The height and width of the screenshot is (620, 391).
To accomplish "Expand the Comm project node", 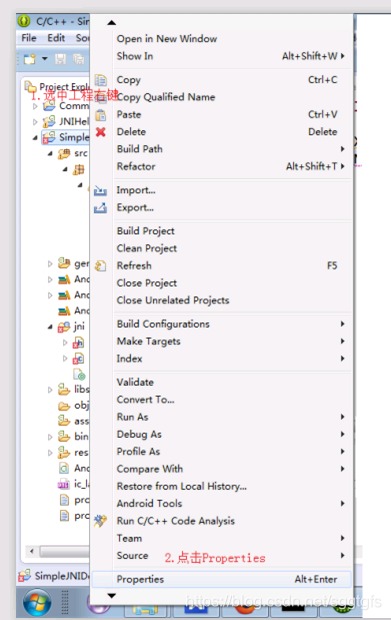I will (35, 106).
